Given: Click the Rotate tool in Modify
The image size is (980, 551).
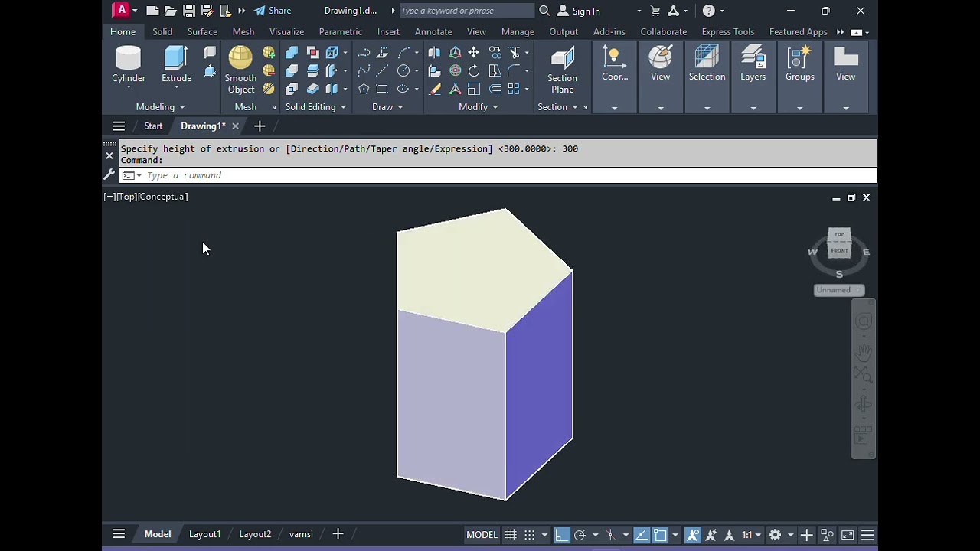Looking at the screenshot, I should click(474, 71).
